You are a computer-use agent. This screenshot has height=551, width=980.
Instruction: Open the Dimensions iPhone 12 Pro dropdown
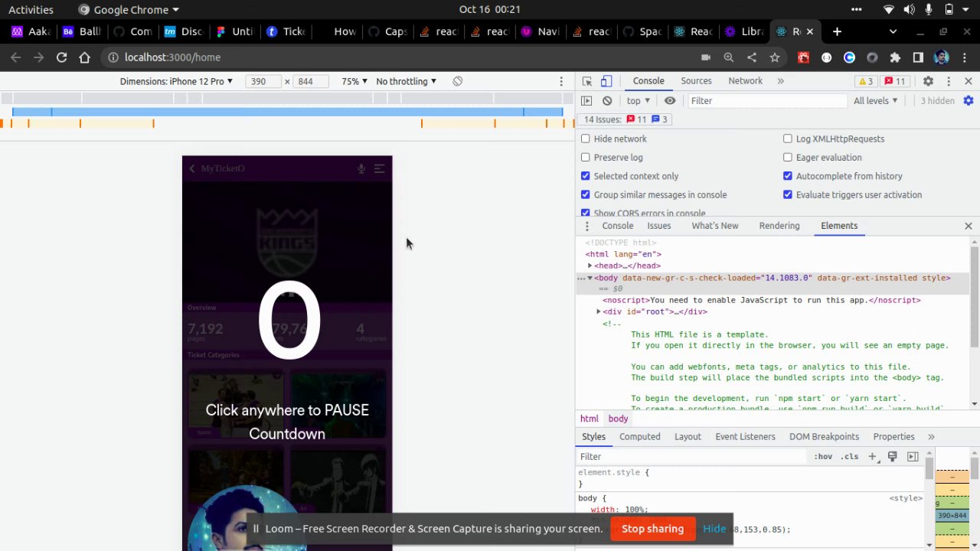pos(175,81)
